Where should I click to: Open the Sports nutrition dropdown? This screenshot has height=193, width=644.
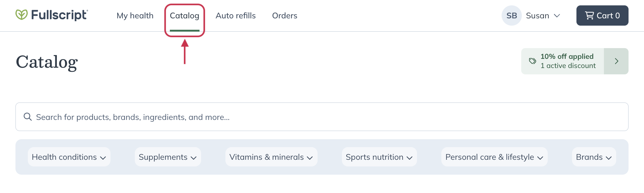coord(379,157)
